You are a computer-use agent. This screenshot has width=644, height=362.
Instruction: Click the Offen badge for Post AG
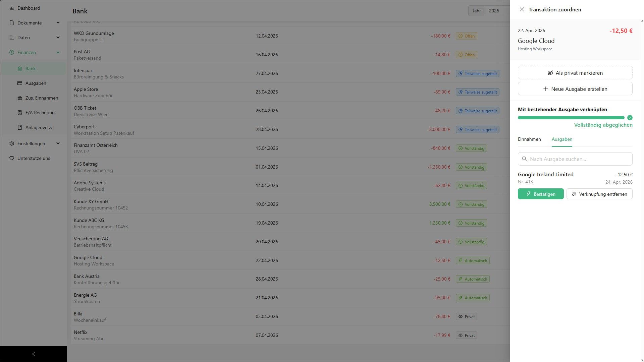466,55
